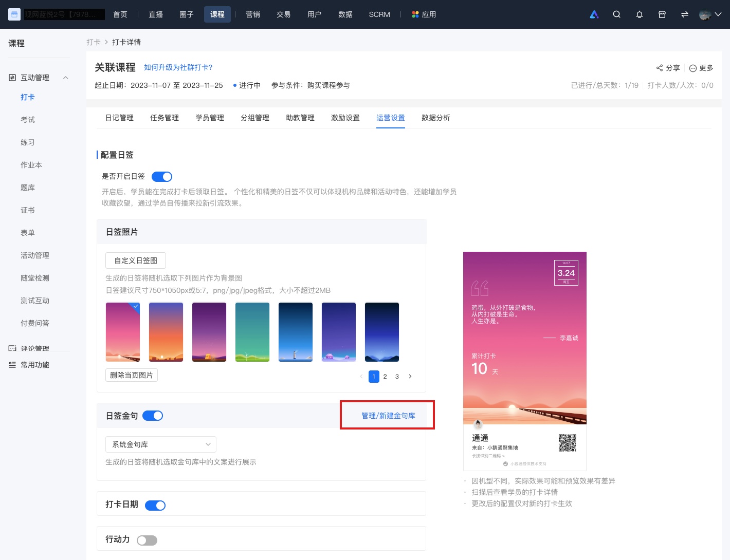Enable the 行动力 switch

click(147, 540)
